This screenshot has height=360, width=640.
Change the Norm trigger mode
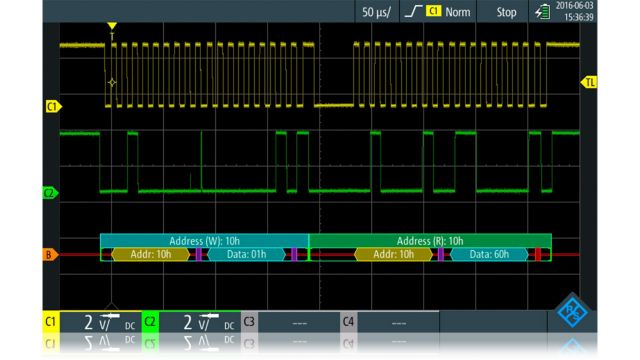458,12
